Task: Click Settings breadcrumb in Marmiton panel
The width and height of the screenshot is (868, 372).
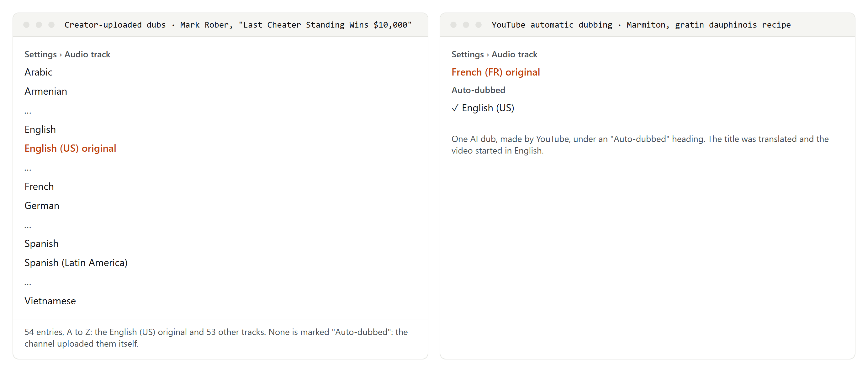Action: coord(467,54)
